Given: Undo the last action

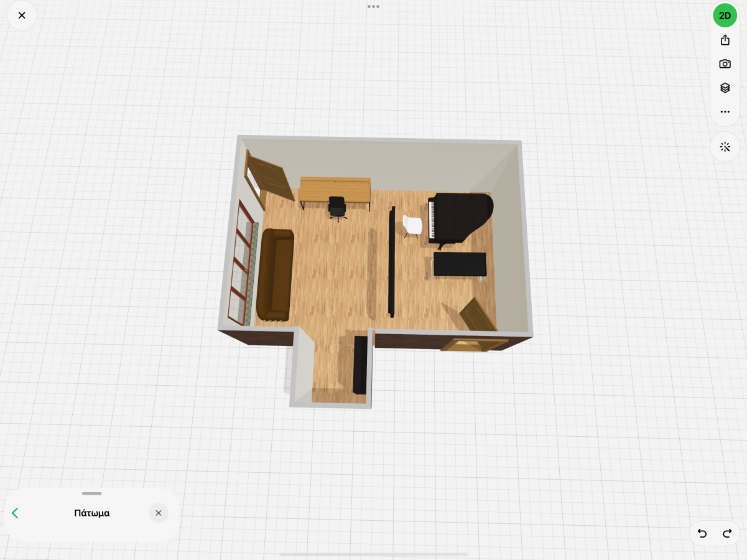Looking at the screenshot, I should 702,533.
